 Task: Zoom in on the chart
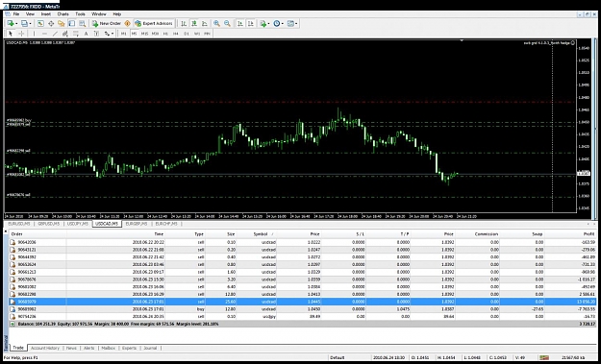click(216, 23)
